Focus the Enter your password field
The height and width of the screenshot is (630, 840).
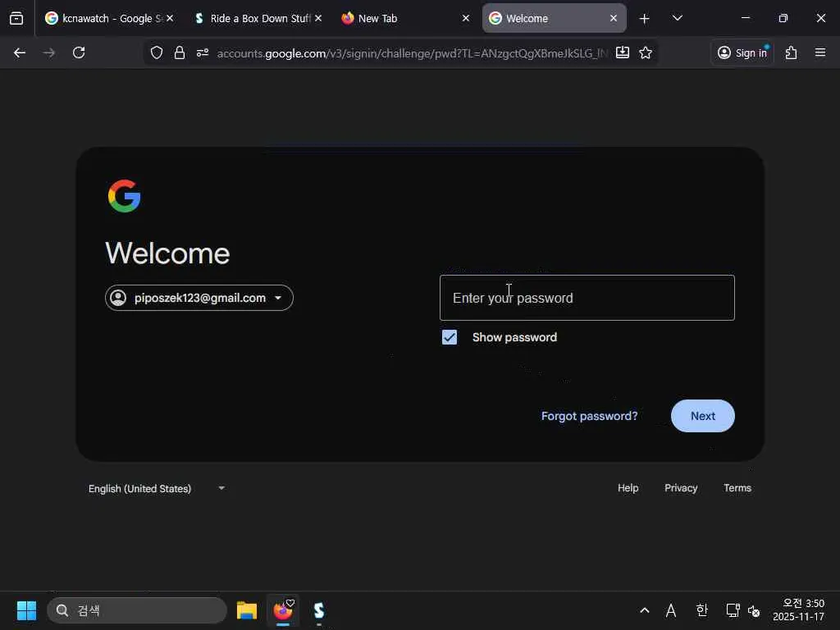pyautogui.click(x=587, y=298)
